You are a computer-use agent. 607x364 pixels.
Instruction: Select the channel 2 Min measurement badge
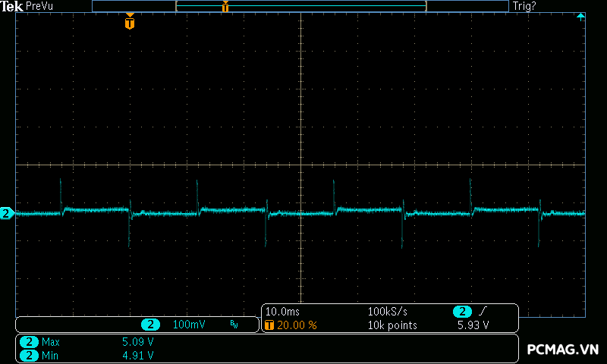tap(29, 355)
